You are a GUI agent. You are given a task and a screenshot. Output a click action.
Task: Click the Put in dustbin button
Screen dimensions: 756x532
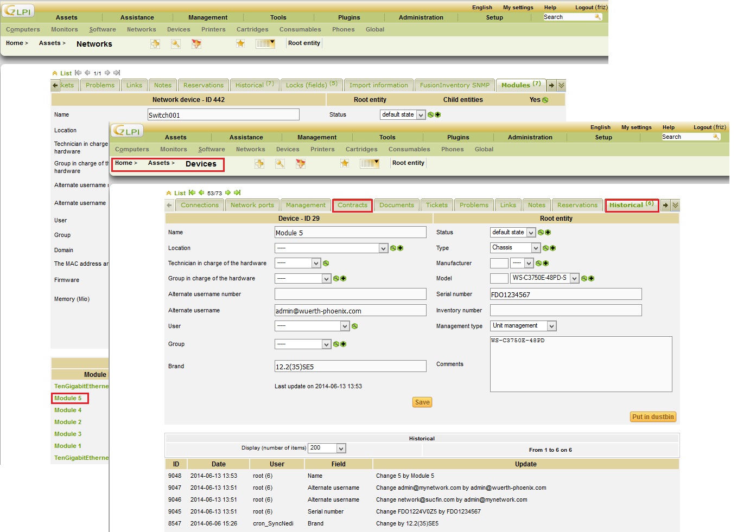(x=653, y=417)
